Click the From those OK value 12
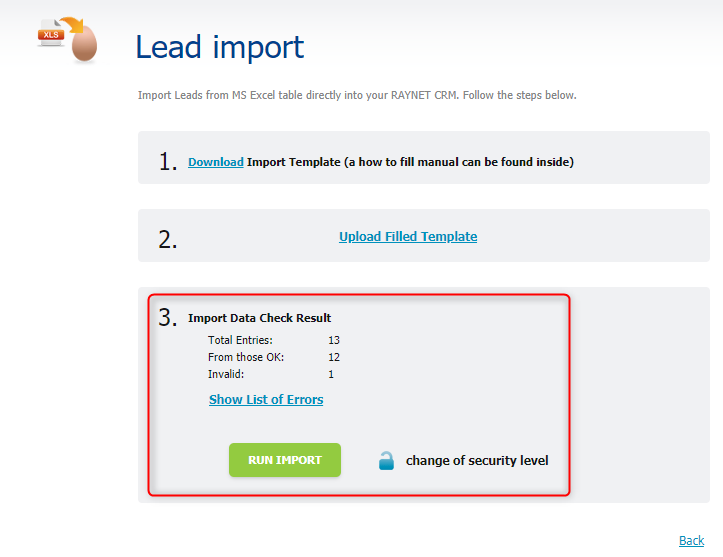Viewport: 723px width, 557px height. click(x=334, y=357)
